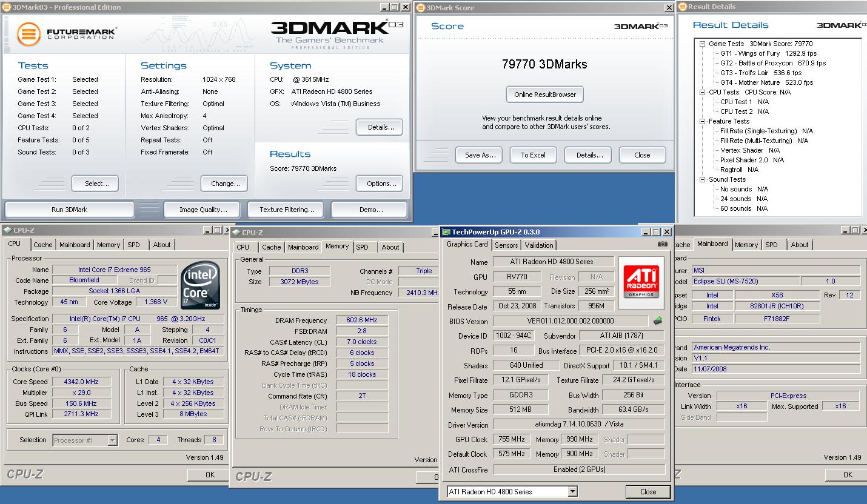Viewport: 867px width, 504px height.
Task: Click the BIOS version save chip icon
Action: (657, 320)
